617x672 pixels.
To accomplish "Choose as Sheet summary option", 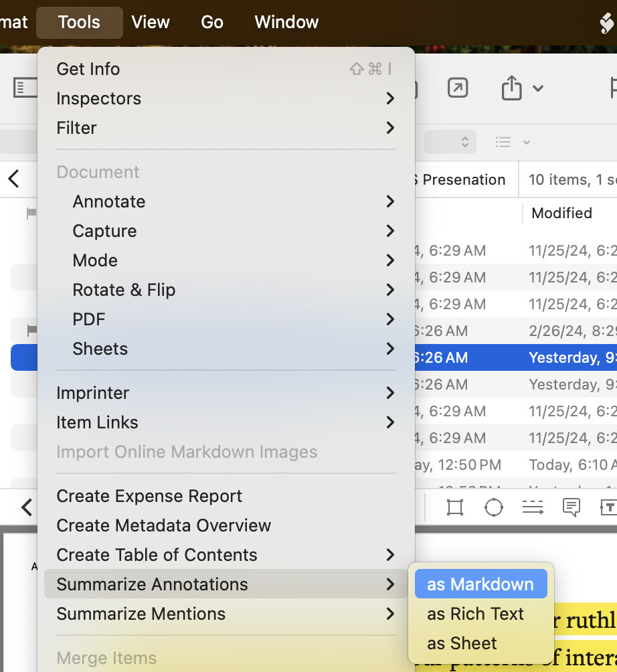I will coord(480,643).
